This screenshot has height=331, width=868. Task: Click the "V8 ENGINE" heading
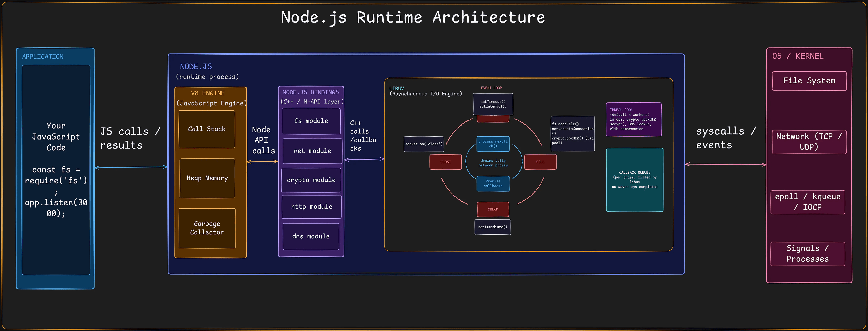pos(208,93)
